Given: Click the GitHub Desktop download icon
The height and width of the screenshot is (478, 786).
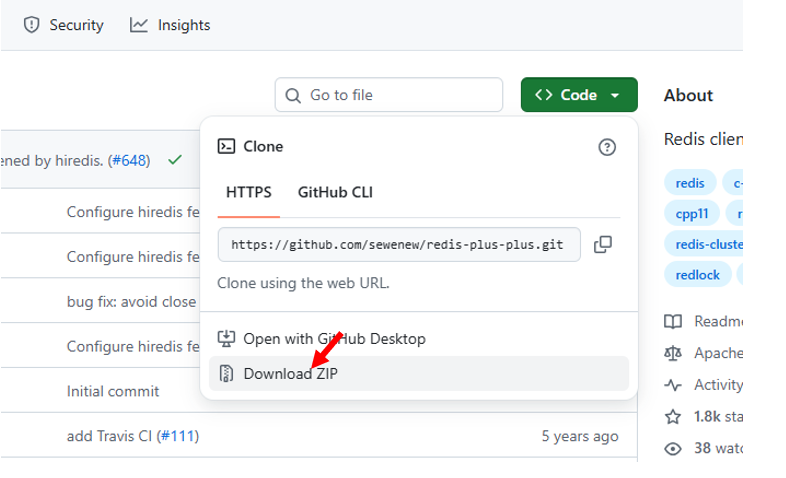Looking at the screenshot, I should point(226,339).
